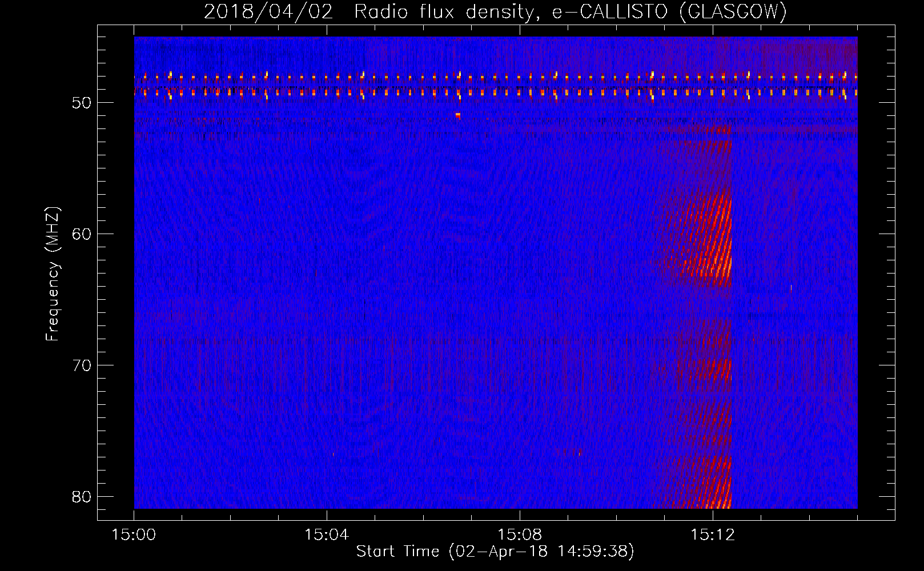Click the 15:08 time tick label
This screenshot has width=924, height=571.
click(x=520, y=534)
